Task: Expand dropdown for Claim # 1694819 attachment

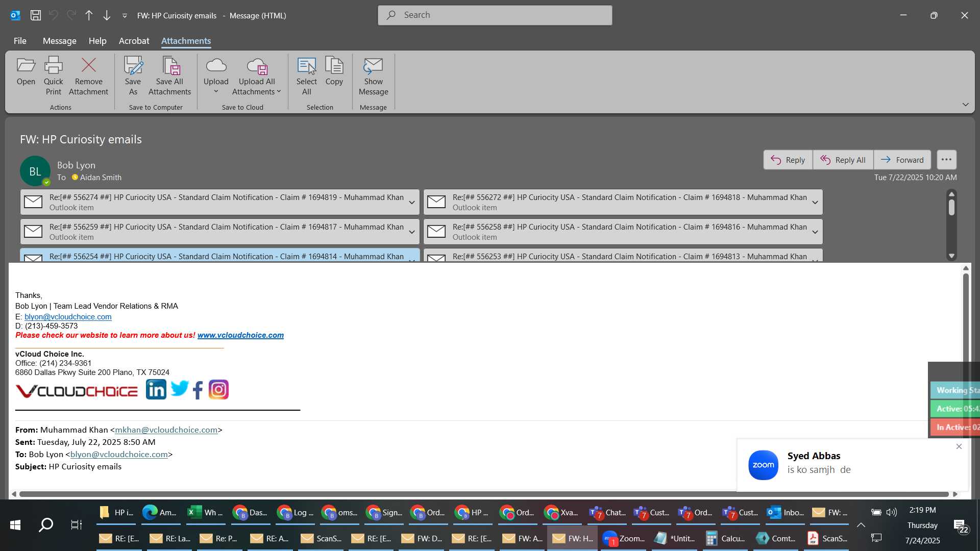Action: [411, 203]
